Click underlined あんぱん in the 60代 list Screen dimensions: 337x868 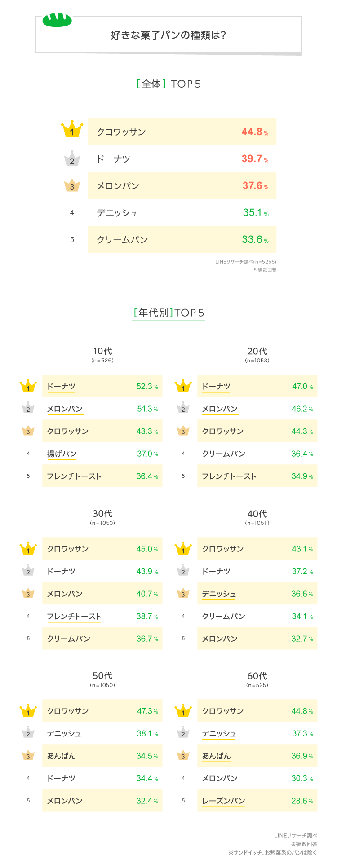[x=216, y=756]
